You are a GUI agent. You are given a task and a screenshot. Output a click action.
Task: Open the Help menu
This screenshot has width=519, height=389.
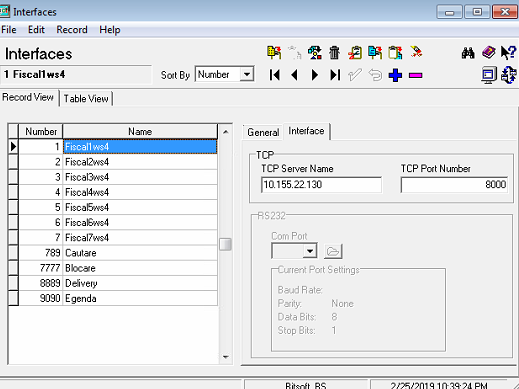click(x=110, y=30)
